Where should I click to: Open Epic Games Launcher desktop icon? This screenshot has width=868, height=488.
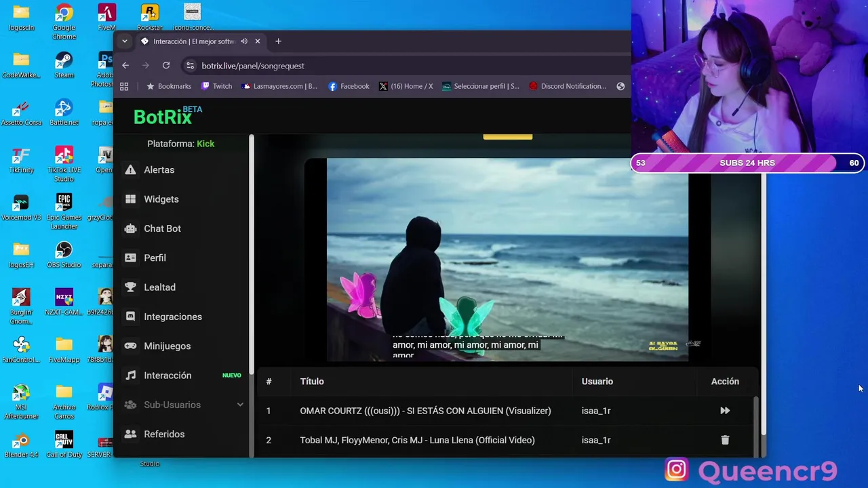[x=64, y=211]
